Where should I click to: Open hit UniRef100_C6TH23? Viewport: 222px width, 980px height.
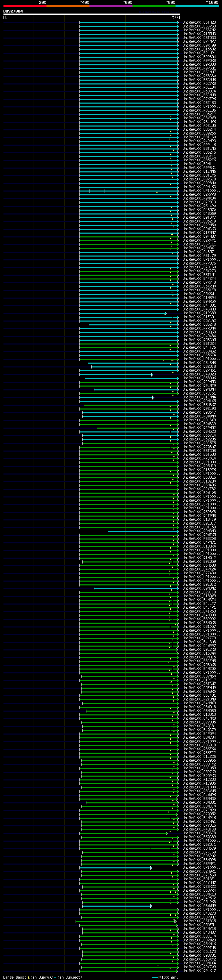pyautogui.click(x=199, y=23)
